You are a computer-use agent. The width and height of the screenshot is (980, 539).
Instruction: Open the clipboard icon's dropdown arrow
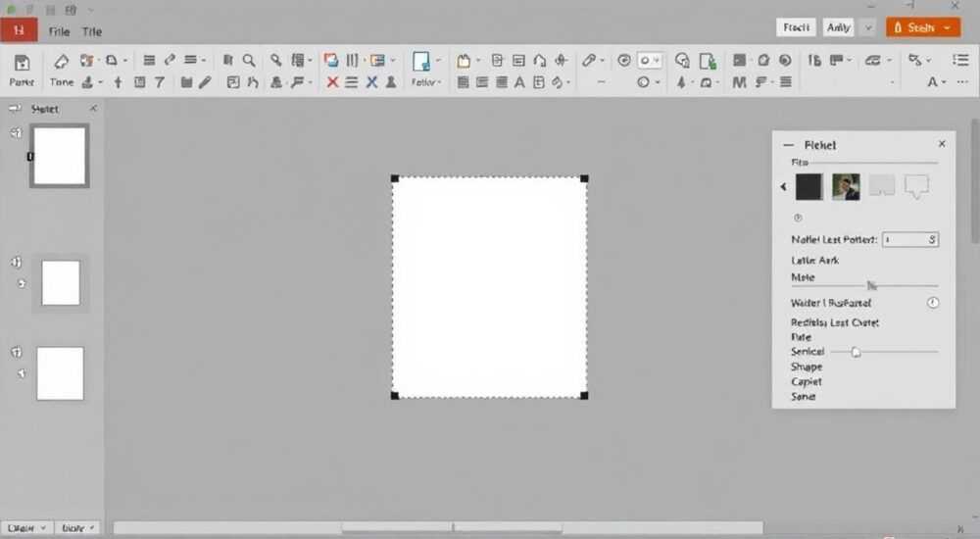click(x=479, y=61)
